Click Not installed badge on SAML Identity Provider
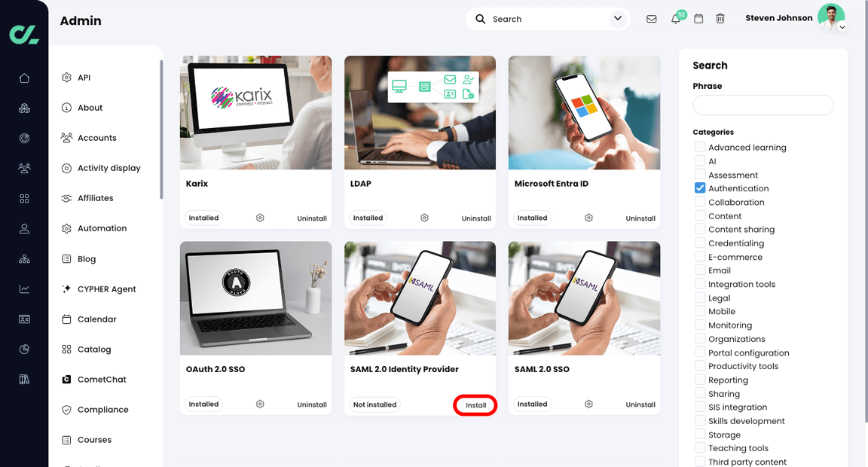The width and height of the screenshot is (868, 467). click(374, 404)
